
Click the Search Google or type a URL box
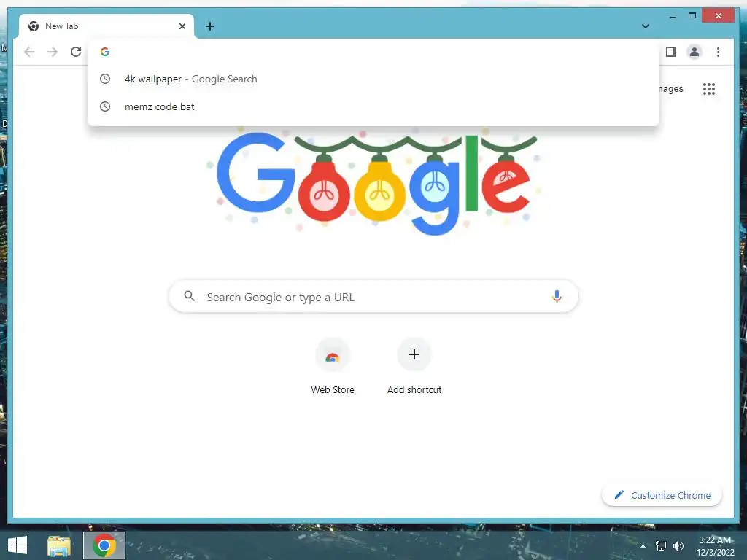(x=373, y=296)
